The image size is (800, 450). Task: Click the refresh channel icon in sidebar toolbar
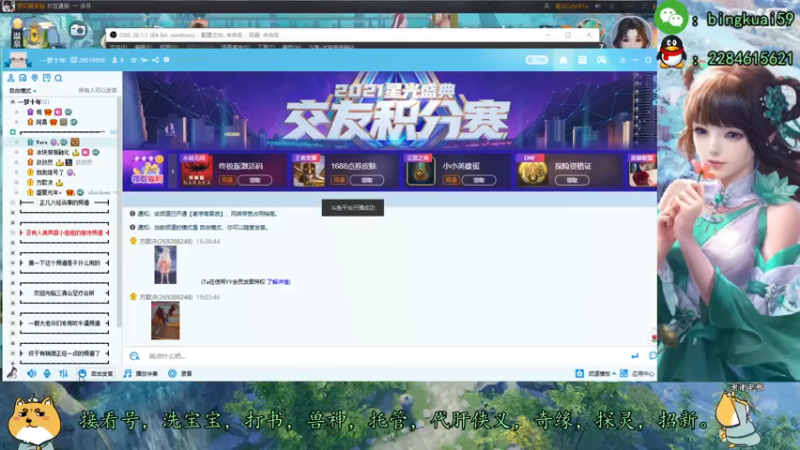23,78
